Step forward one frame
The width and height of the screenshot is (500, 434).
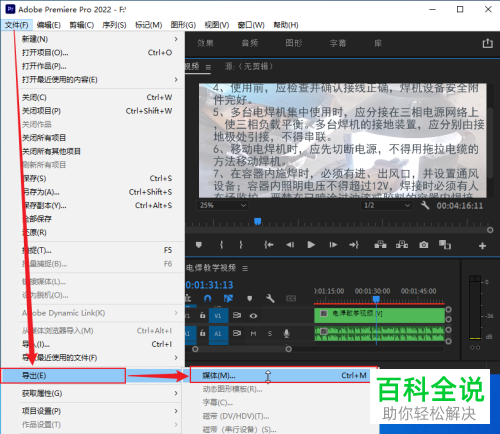333,245
